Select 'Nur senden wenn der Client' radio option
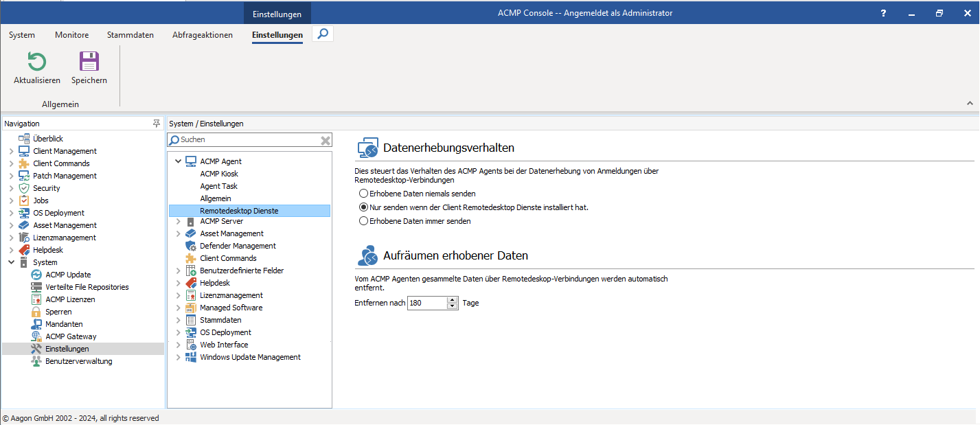 pos(364,207)
